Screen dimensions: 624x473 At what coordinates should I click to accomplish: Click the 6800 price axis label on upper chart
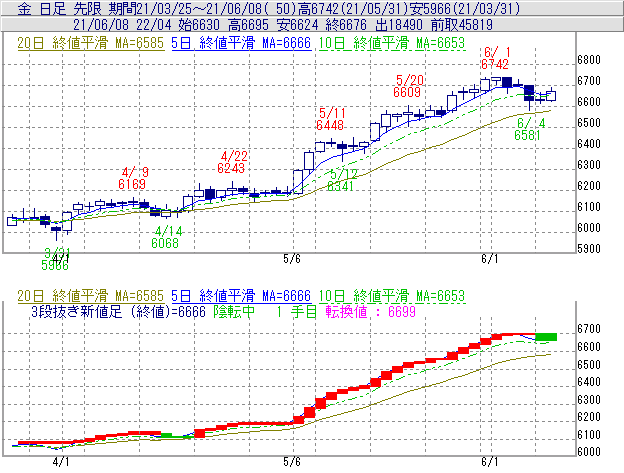click(x=589, y=60)
